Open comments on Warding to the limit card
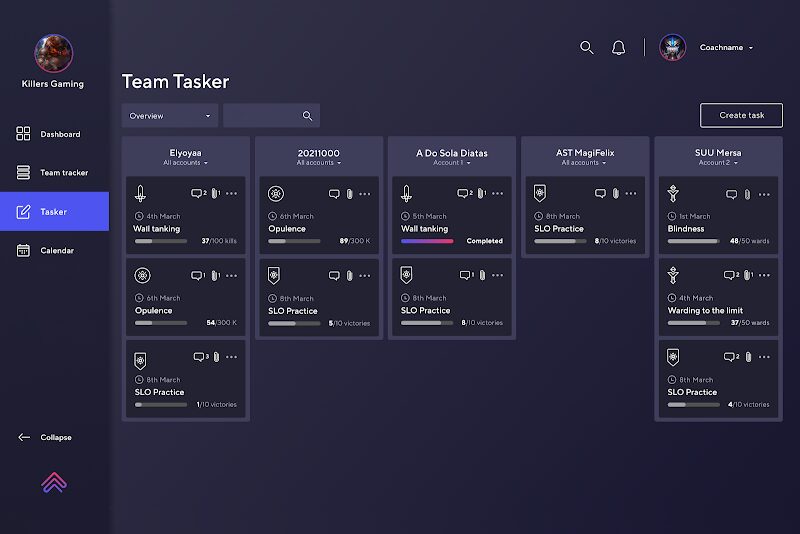This screenshot has width=800, height=534. pyautogui.click(x=731, y=275)
